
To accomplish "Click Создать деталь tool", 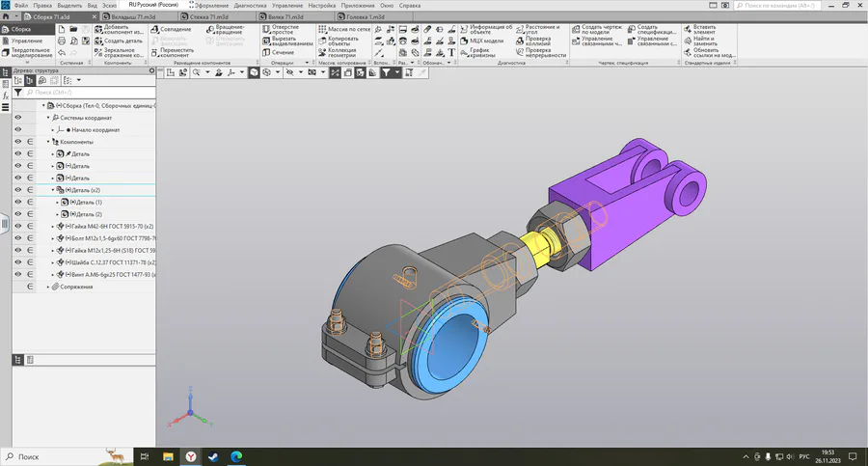I will tap(119, 41).
